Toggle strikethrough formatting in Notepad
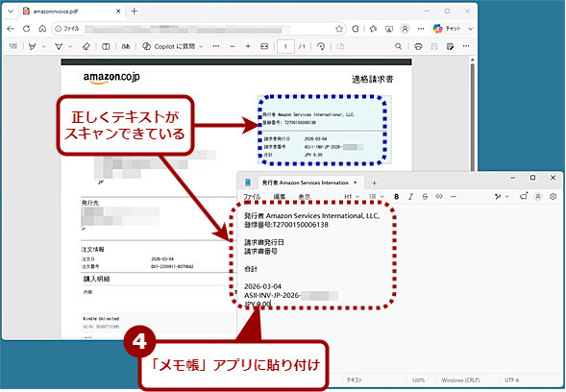Image resolution: width=566 pixels, height=392 pixels. coord(425,196)
